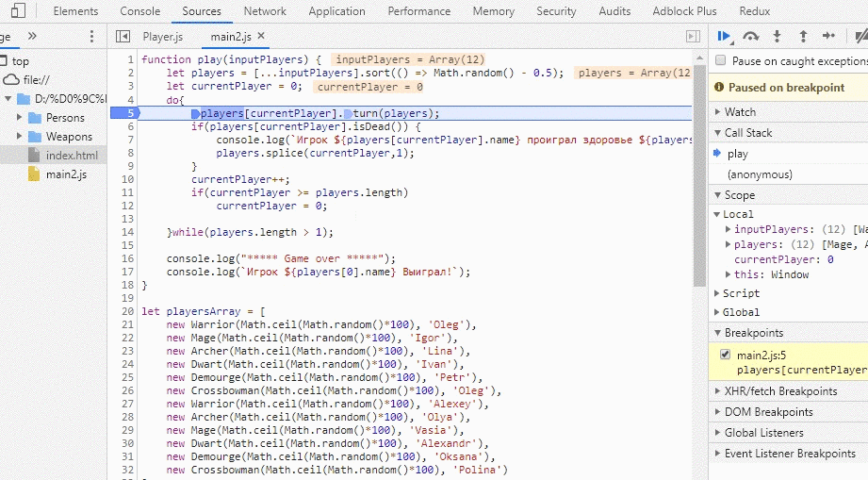Screen dimensions: 868x480
Task: Click the Step over button
Action: pyautogui.click(x=750, y=36)
